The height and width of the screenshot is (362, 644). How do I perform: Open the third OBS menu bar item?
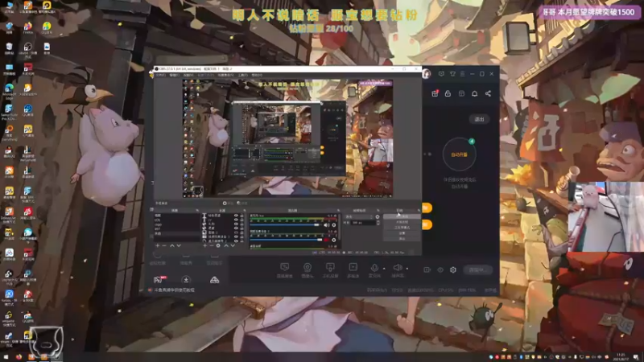click(188, 76)
